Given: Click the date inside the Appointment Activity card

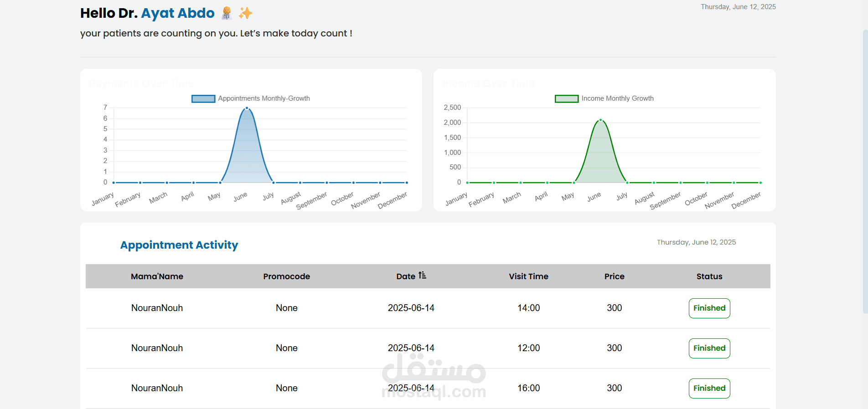Looking at the screenshot, I should click(696, 242).
